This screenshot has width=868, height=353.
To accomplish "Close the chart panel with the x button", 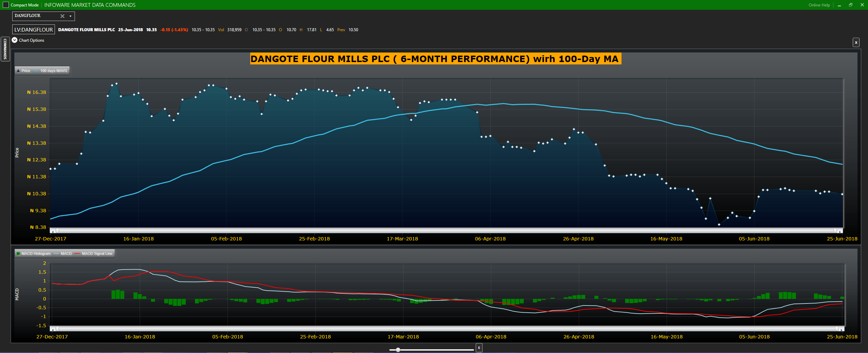I will pos(856,42).
